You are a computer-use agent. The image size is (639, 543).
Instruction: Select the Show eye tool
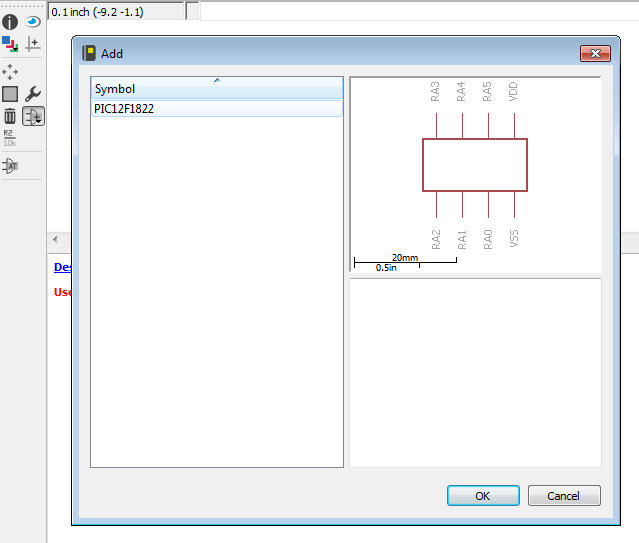(33, 21)
